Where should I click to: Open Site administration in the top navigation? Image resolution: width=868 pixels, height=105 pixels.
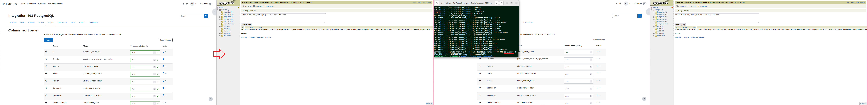coord(55,4)
